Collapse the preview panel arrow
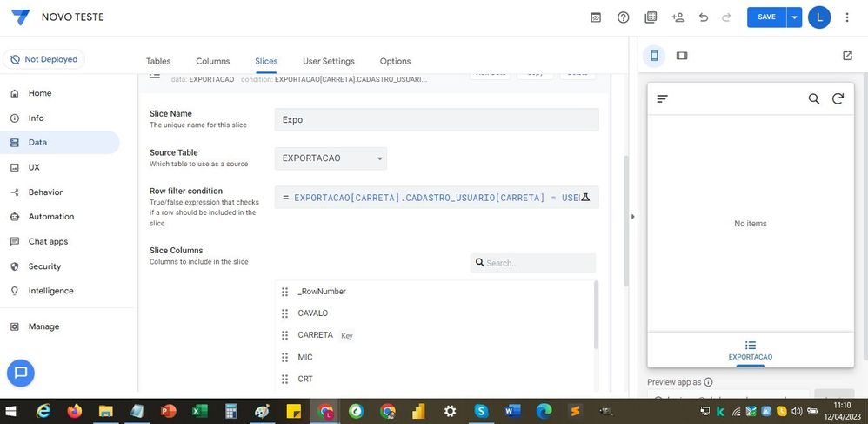 coord(632,217)
